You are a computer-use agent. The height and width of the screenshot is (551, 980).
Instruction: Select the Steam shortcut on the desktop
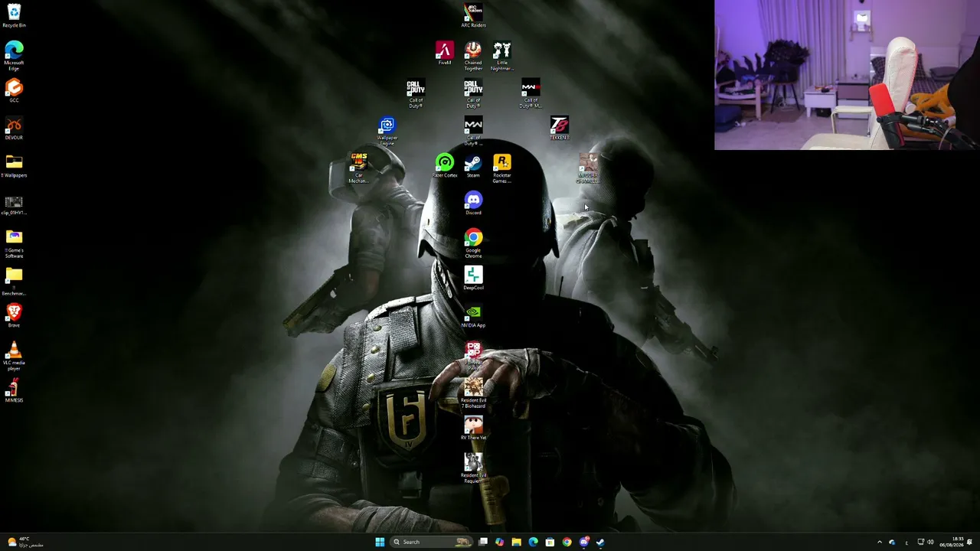[x=473, y=165]
